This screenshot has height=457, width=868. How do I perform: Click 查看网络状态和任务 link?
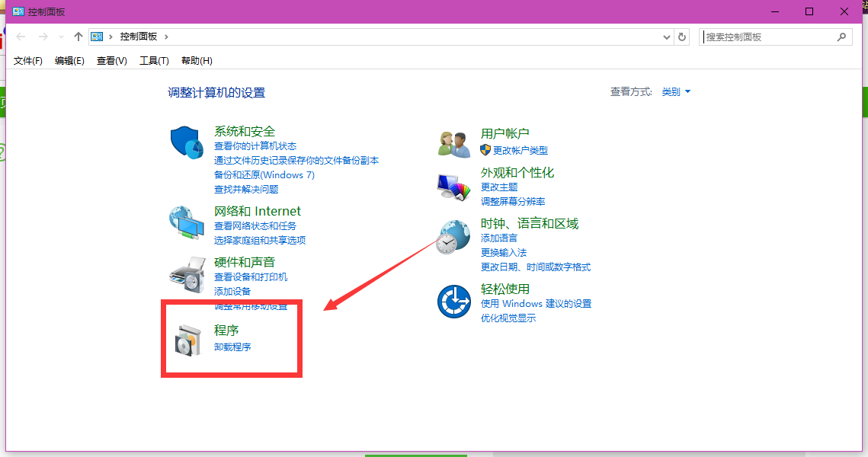point(255,225)
